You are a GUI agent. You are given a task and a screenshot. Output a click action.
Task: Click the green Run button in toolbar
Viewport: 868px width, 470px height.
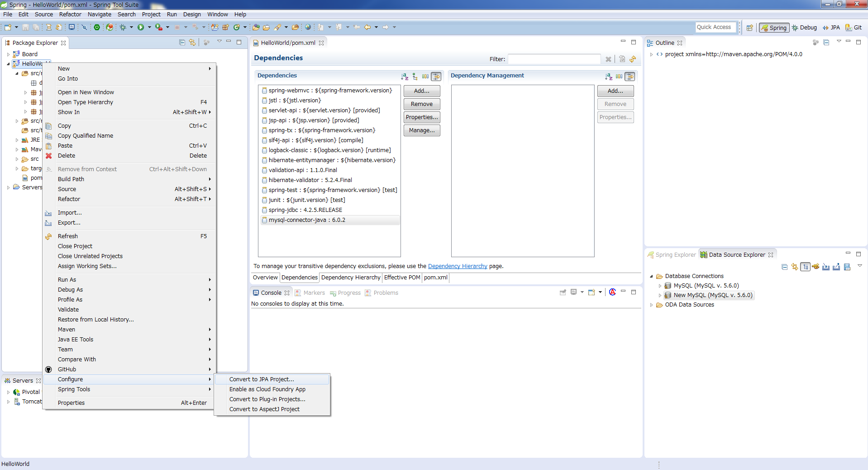coord(141,27)
